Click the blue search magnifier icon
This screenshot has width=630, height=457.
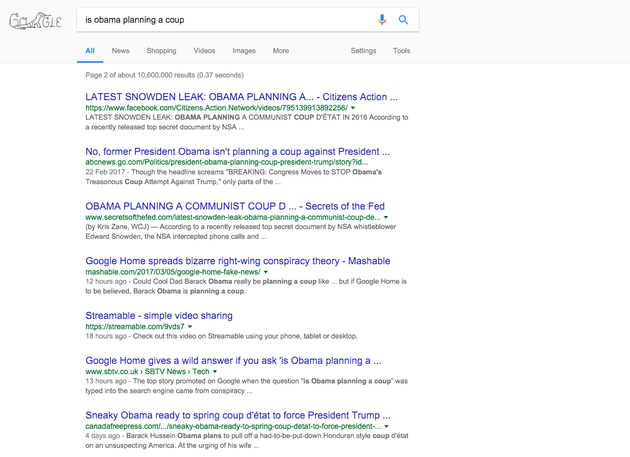coord(403,19)
